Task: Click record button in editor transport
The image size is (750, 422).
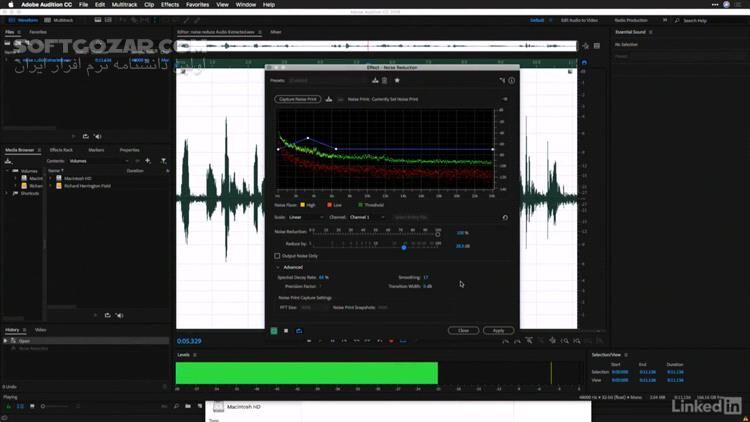Action: point(391,341)
